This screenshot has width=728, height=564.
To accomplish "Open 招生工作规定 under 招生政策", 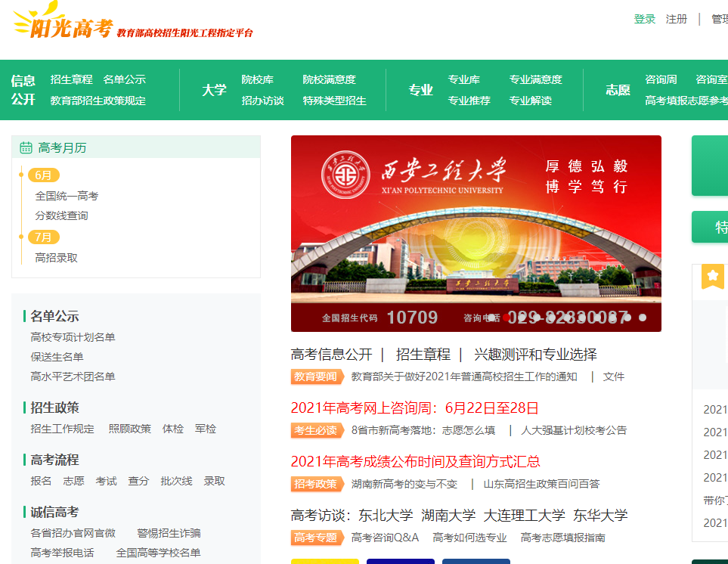I will 62,429.
